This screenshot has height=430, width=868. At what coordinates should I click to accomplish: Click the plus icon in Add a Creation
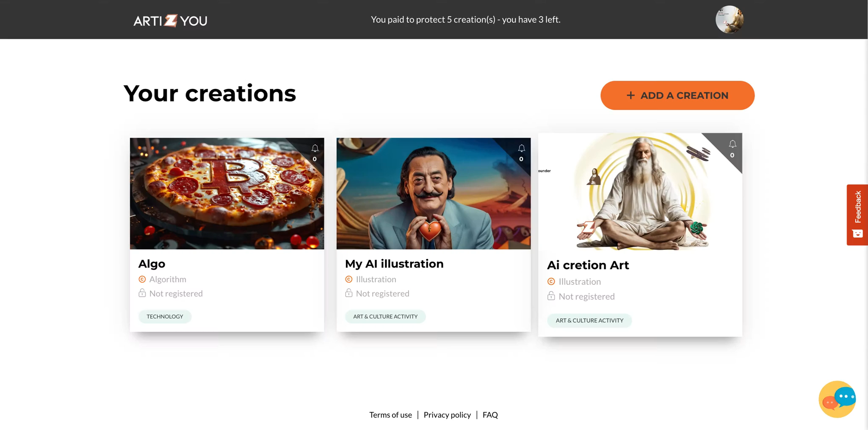pyautogui.click(x=630, y=95)
